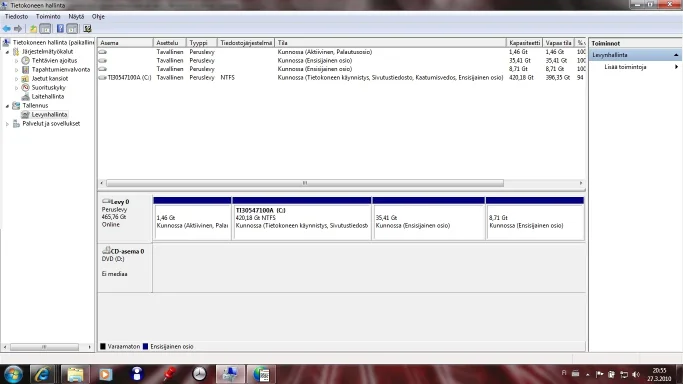Click drive icon of the 1,46 Gt volume row
The image size is (683, 384).
(x=103, y=52)
